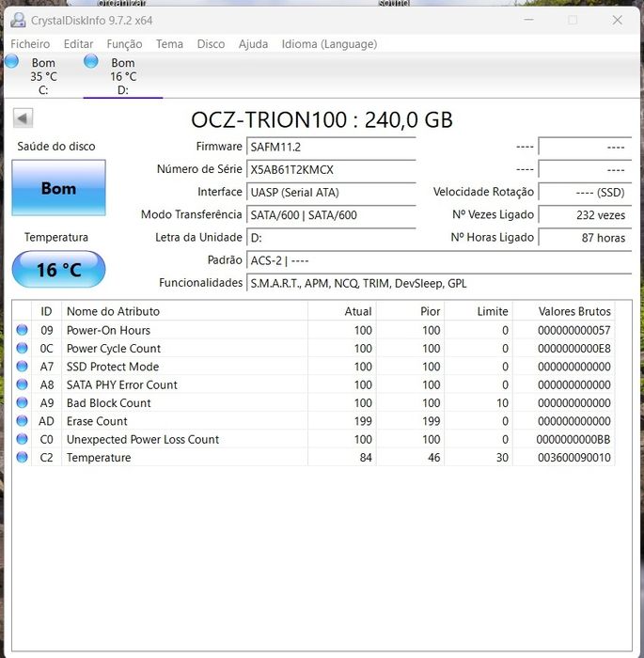Click the Valores Brutos column header
Image resolution: width=644 pixels, height=658 pixels.
564,311
